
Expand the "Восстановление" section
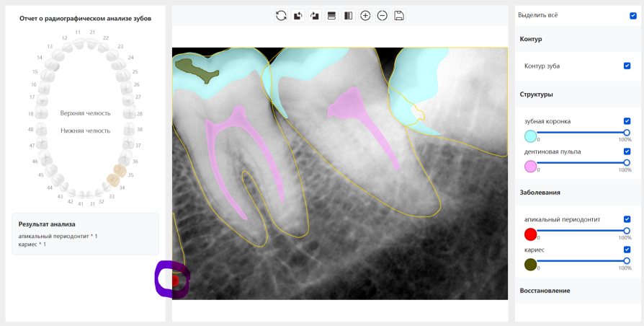[x=545, y=291]
